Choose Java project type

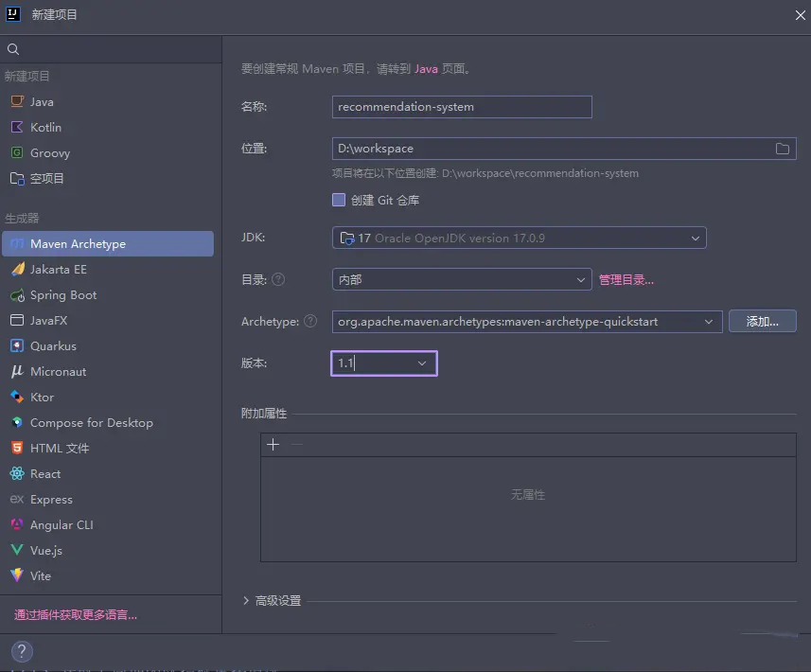pyautogui.click(x=108, y=101)
